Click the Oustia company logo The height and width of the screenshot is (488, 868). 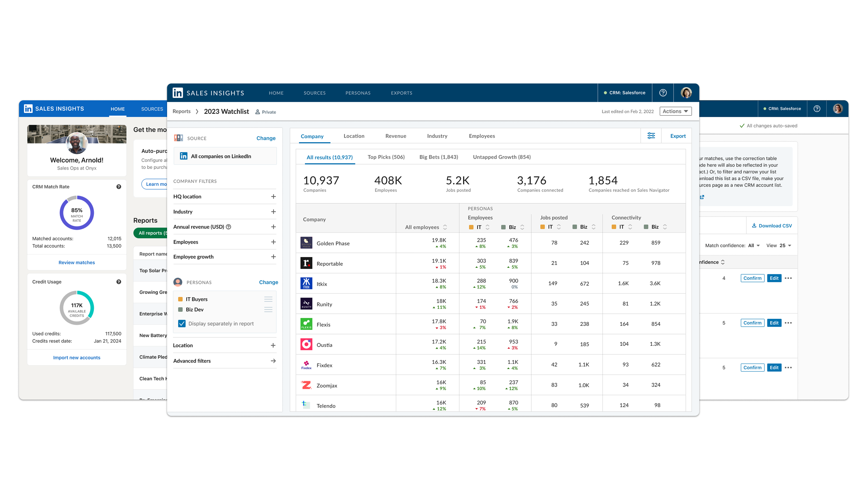coord(306,344)
